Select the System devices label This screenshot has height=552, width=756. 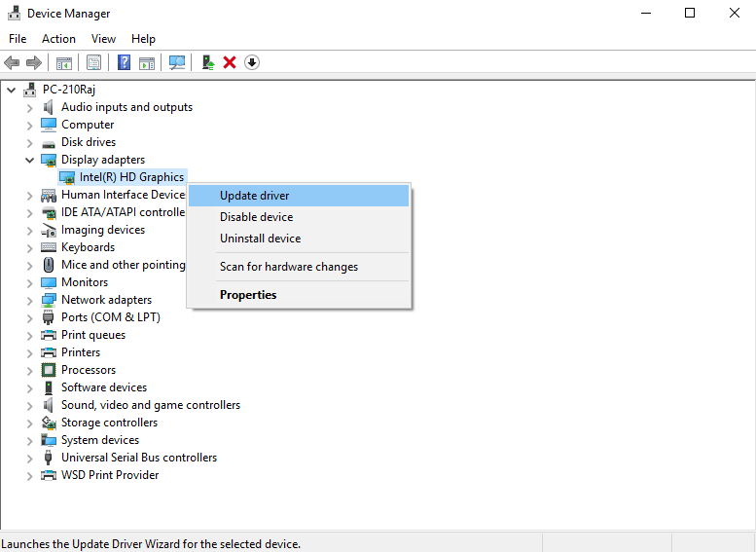pyautogui.click(x=100, y=440)
